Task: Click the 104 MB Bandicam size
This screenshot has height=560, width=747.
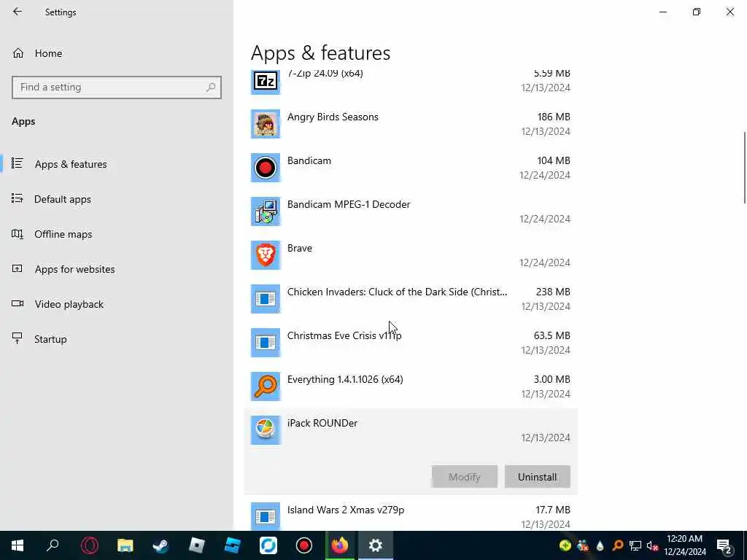Action: point(554,160)
